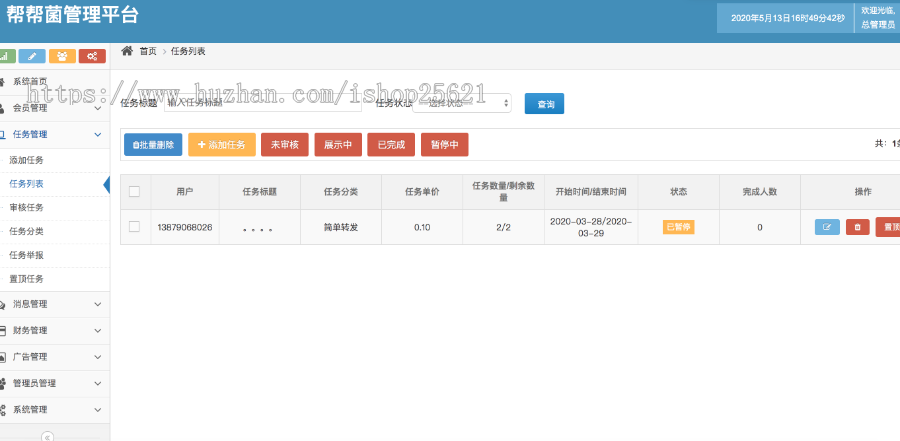Open the 任务状态 status dropdown

[x=462, y=102]
